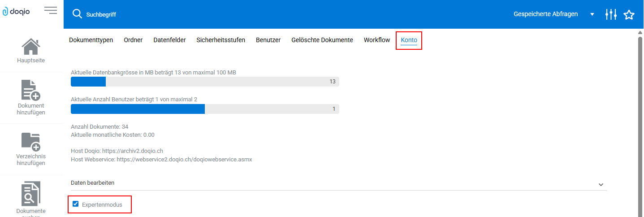Click the vertical scrollbar on right
Viewport: 644px width, 217px height.
(x=640, y=126)
